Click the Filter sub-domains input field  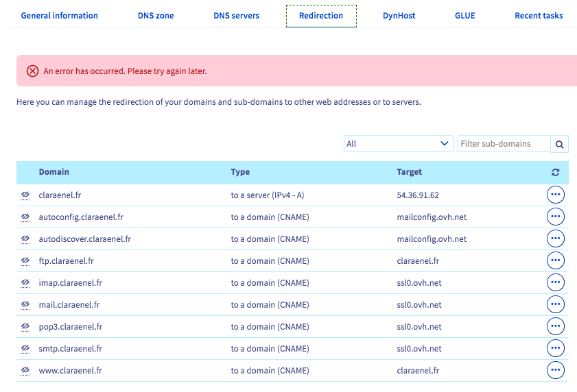tap(504, 144)
